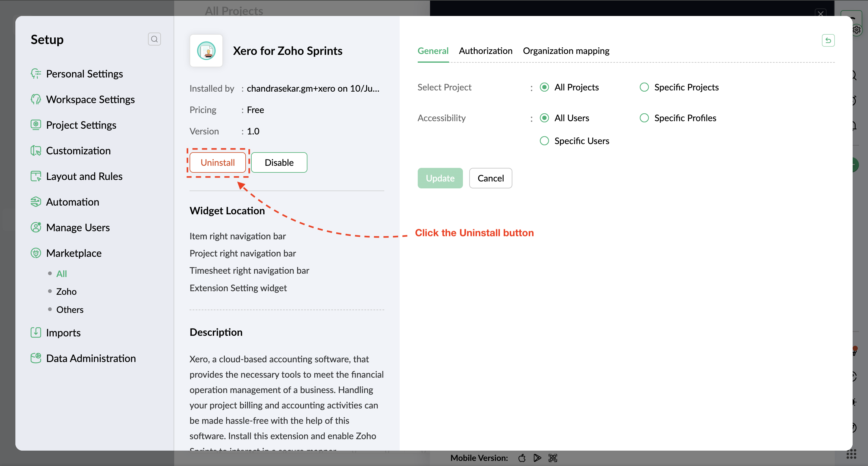Click the 'Xero for Zoho Sprints' title
The image size is (868, 466).
point(288,51)
